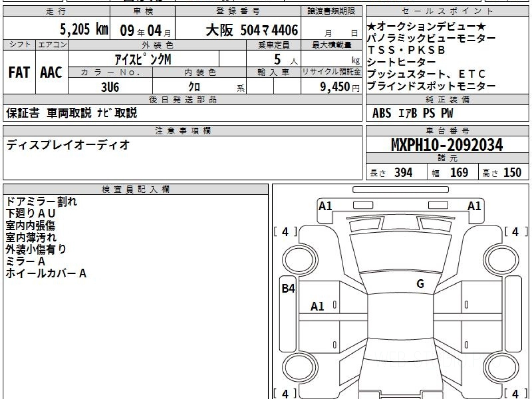Select the A1 marker on the left door panel
The height and width of the screenshot is (399, 532).
pyautogui.click(x=317, y=306)
